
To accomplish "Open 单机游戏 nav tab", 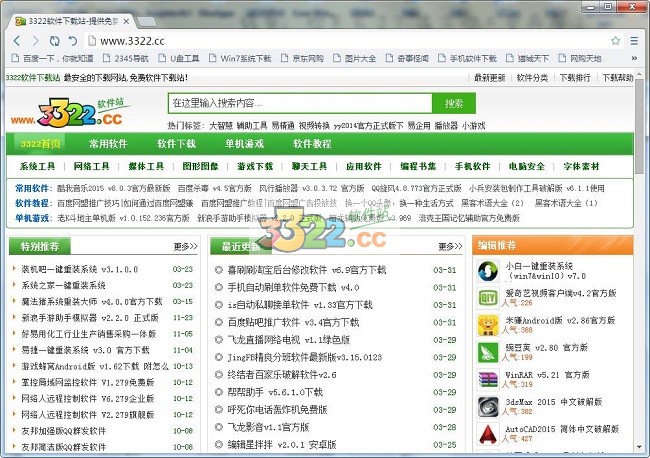I will (x=244, y=144).
